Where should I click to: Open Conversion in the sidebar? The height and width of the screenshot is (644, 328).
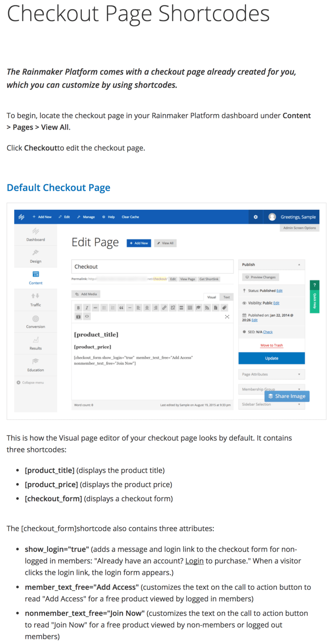[36, 322]
